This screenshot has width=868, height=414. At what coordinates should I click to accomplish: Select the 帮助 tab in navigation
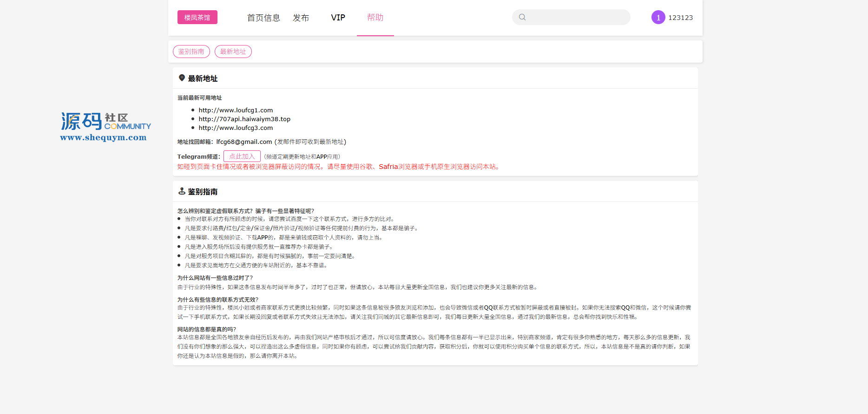(x=375, y=18)
